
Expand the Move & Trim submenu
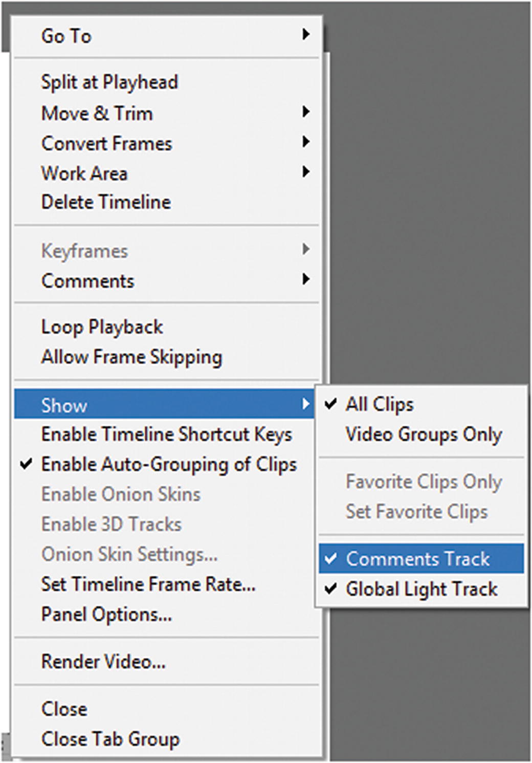coord(97,113)
